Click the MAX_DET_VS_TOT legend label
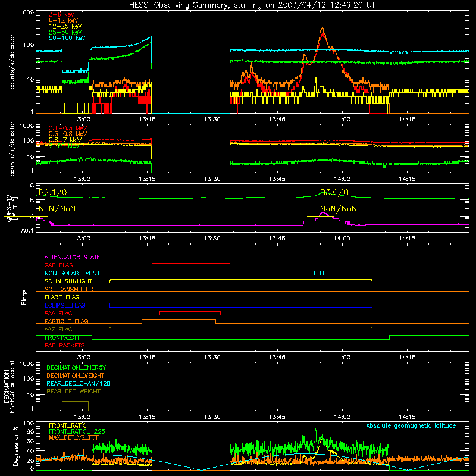 (73, 437)
